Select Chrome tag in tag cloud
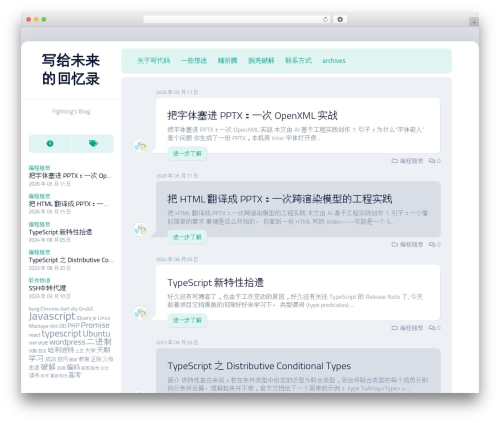Image resolution: width=500 pixels, height=423 pixels. click(49, 309)
